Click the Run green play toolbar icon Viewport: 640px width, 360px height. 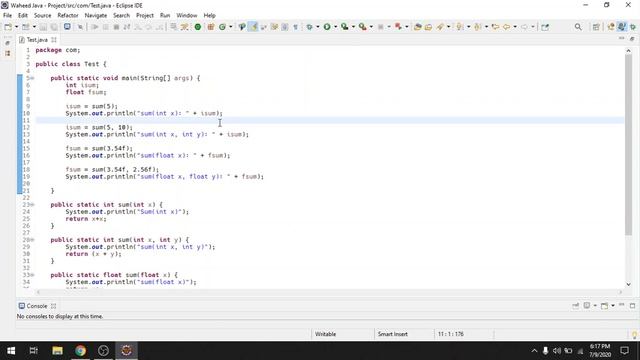click(327, 27)
